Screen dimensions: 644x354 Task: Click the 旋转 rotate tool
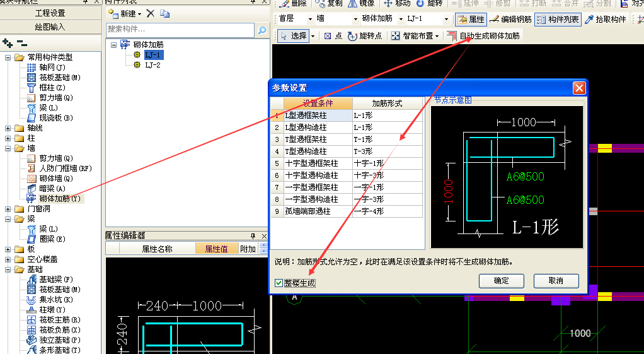pos(429,3)
